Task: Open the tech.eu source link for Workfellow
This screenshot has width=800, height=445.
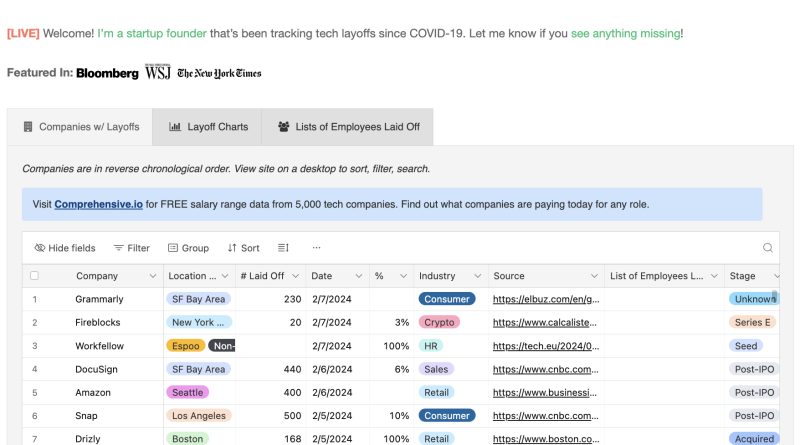Action: [x=546, y=346]
